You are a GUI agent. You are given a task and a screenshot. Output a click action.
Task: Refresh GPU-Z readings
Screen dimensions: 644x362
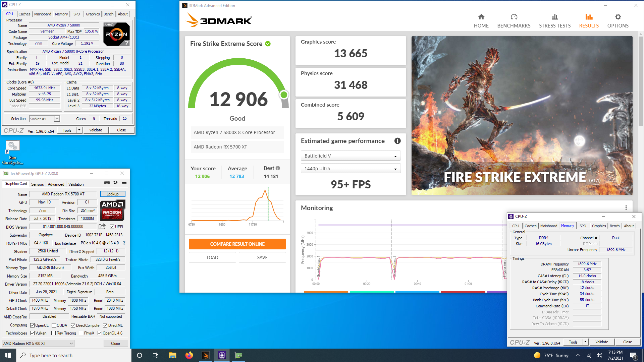pyautogui.click(x=116, y=182)
